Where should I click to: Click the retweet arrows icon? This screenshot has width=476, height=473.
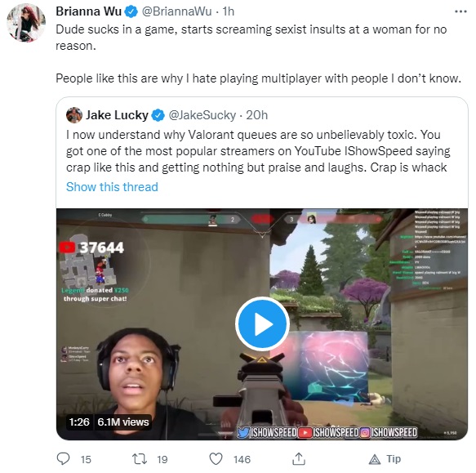[140, 459]
